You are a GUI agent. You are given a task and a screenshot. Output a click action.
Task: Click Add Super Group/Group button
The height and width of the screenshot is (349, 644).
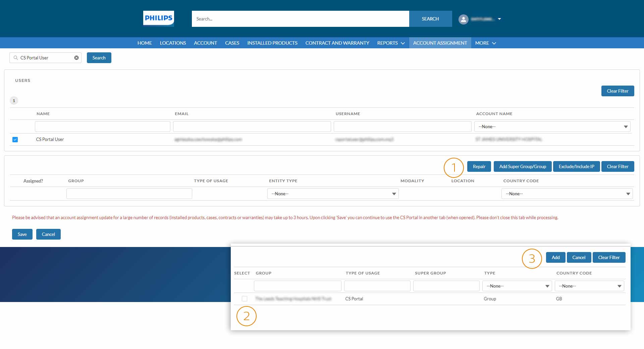click(x=522, y=166)
